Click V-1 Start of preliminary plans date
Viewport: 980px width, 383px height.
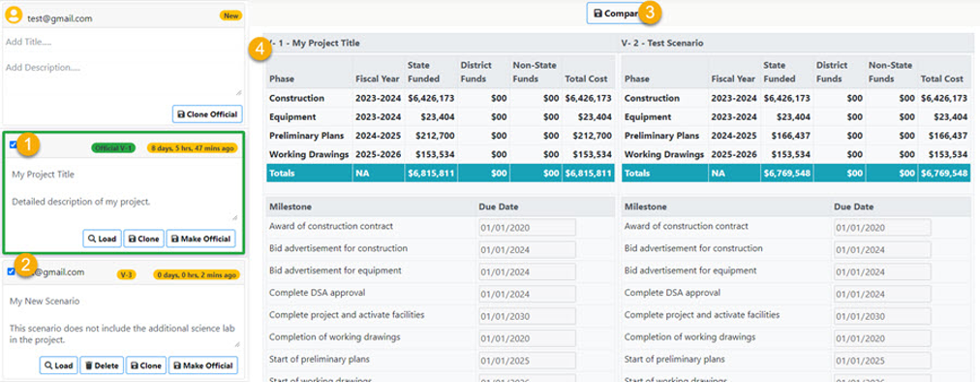527,361
